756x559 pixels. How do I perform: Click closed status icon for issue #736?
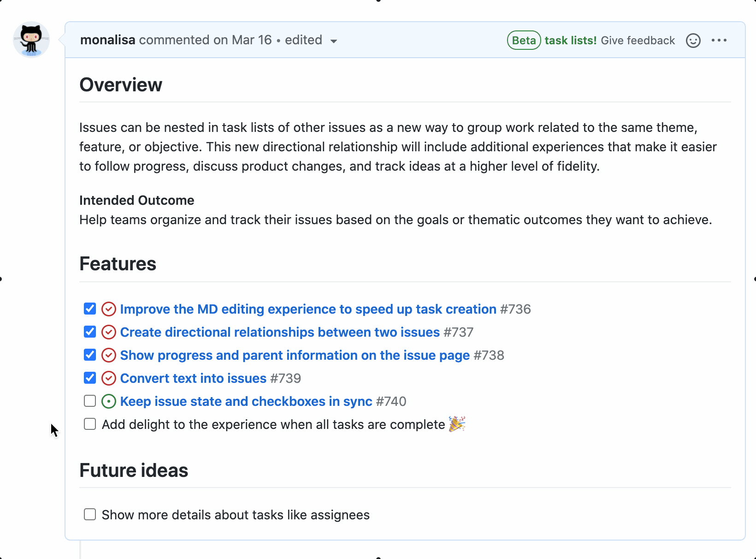click(x=109, y=309)
